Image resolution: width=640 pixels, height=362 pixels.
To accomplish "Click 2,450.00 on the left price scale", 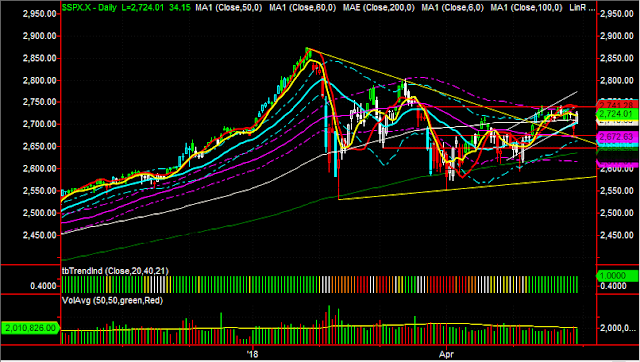I will click(40, 235).
